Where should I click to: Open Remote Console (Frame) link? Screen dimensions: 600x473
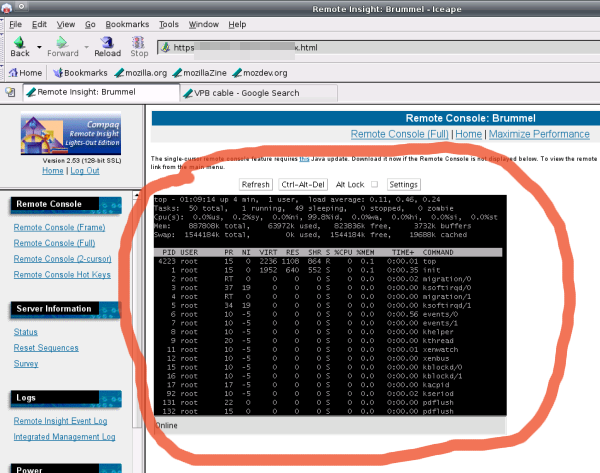pos(59,227)
